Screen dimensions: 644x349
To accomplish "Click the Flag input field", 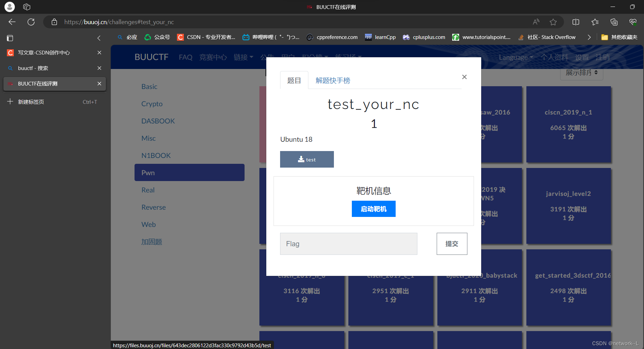I will tap(349, 244).
